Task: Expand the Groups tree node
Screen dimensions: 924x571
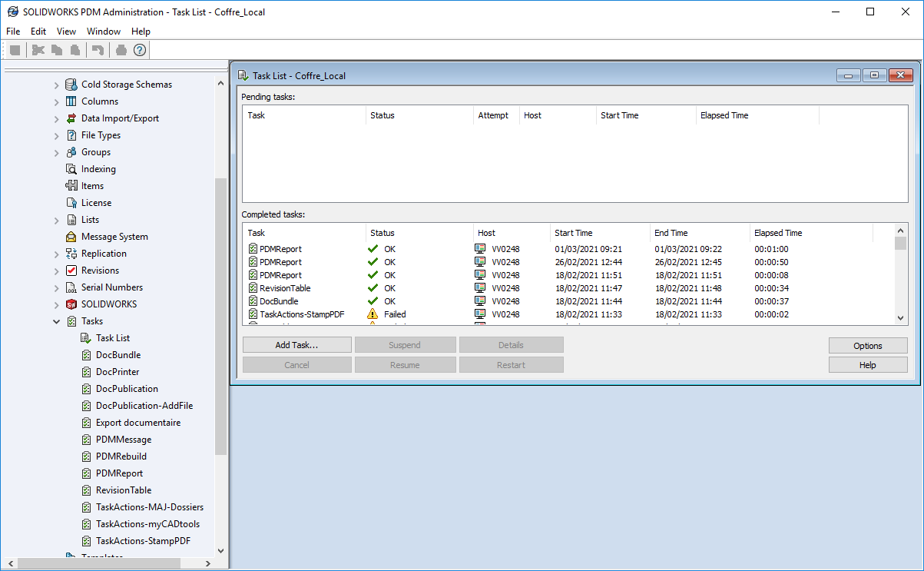Action: click(x=56, y=152)
